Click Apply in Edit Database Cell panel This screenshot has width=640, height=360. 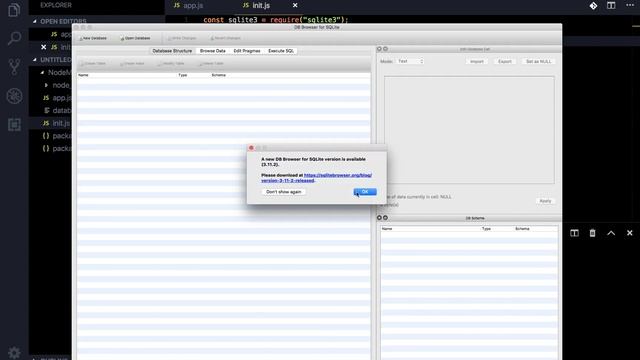545,201
